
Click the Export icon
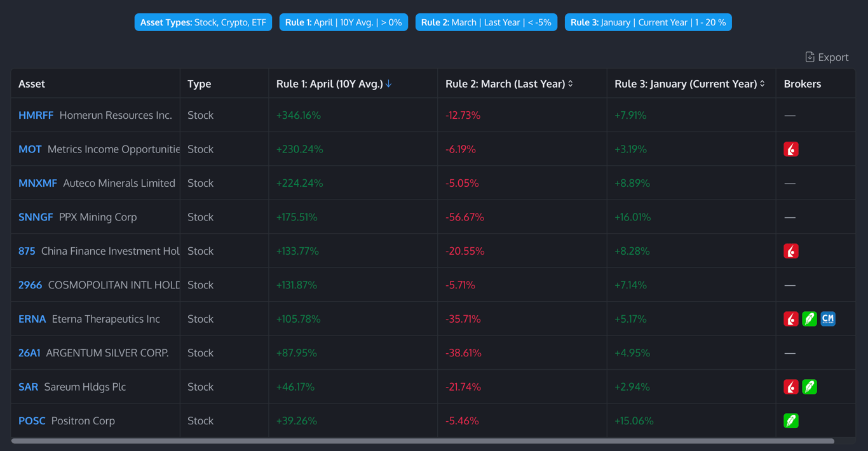tap(810, 57)
